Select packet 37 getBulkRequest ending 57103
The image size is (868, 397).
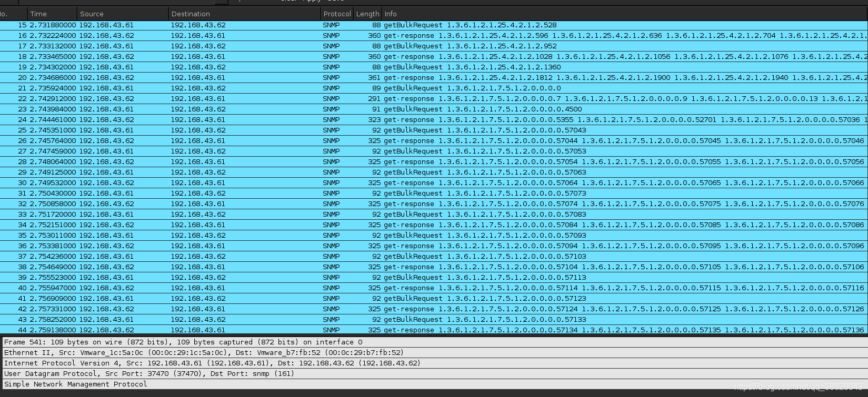tap(434, 257)
